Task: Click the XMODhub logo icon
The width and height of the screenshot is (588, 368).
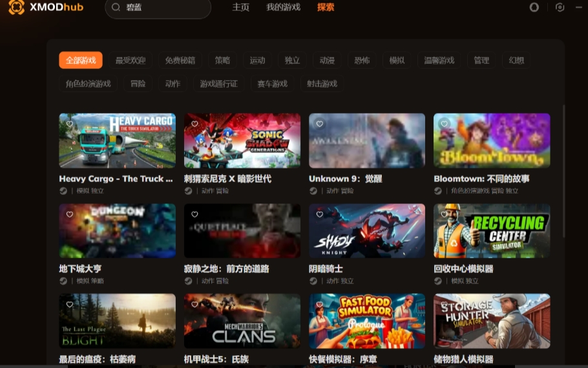Action: [17, 8]
